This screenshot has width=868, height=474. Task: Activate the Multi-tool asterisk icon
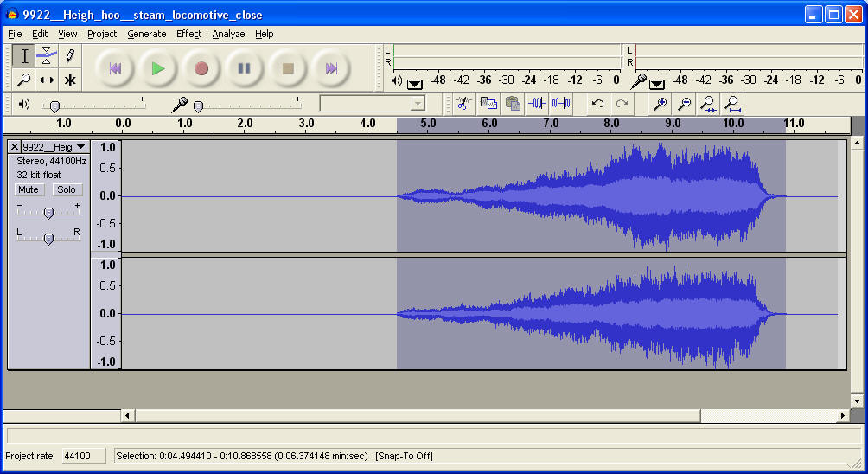pos(70,80)
